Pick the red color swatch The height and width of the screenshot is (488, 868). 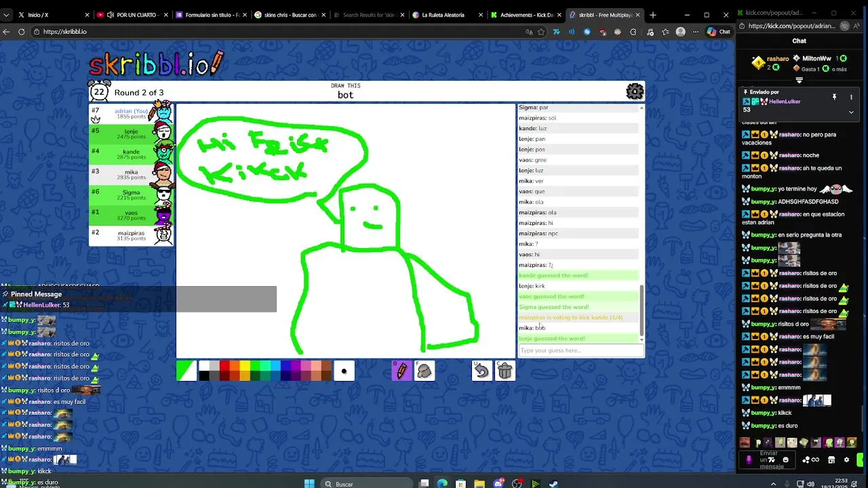[x=224, y=366]
